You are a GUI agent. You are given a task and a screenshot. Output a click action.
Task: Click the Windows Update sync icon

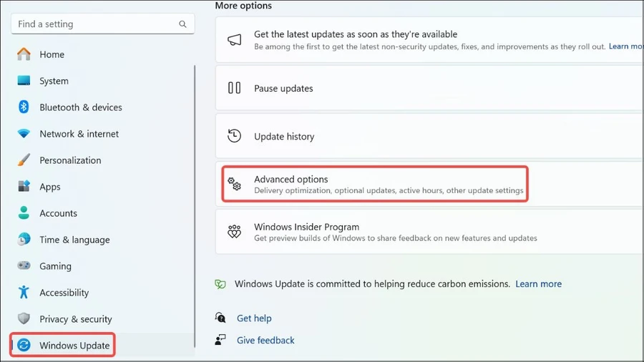click(24, 345)
